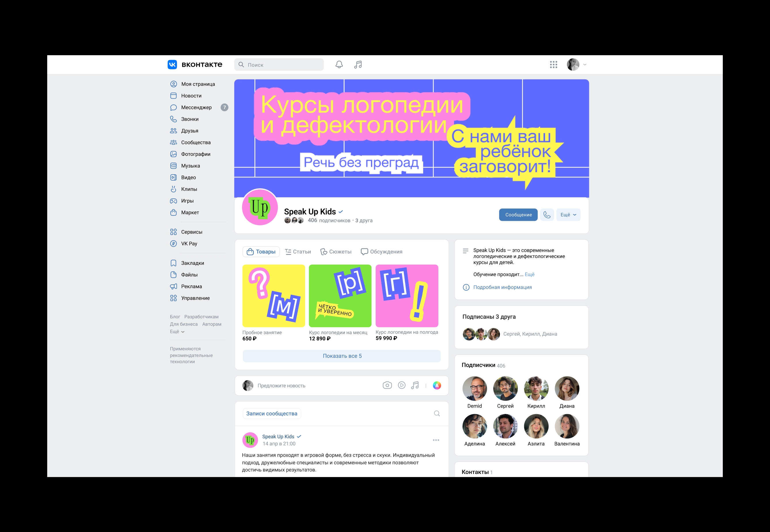Viewport: 770px width, 532px height.
Task: Open the post options three-dot menu
Action: click(436, 440)
